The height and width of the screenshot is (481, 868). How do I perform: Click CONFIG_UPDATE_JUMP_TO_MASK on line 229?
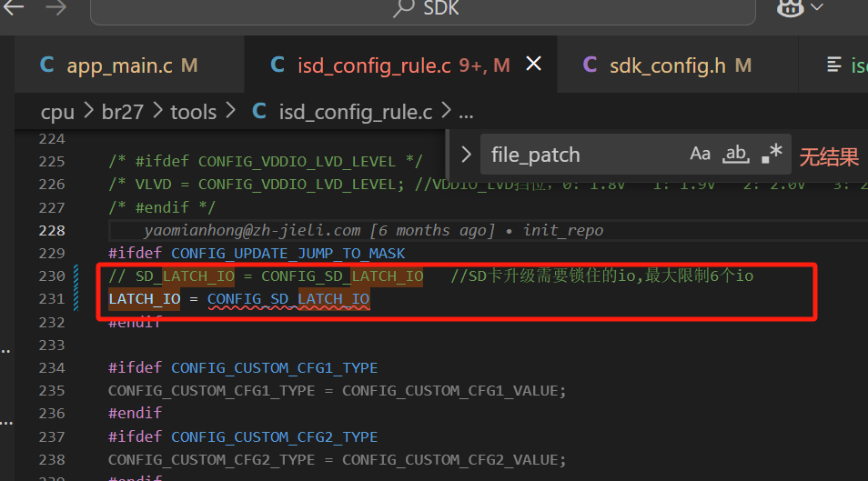(288, 254)
